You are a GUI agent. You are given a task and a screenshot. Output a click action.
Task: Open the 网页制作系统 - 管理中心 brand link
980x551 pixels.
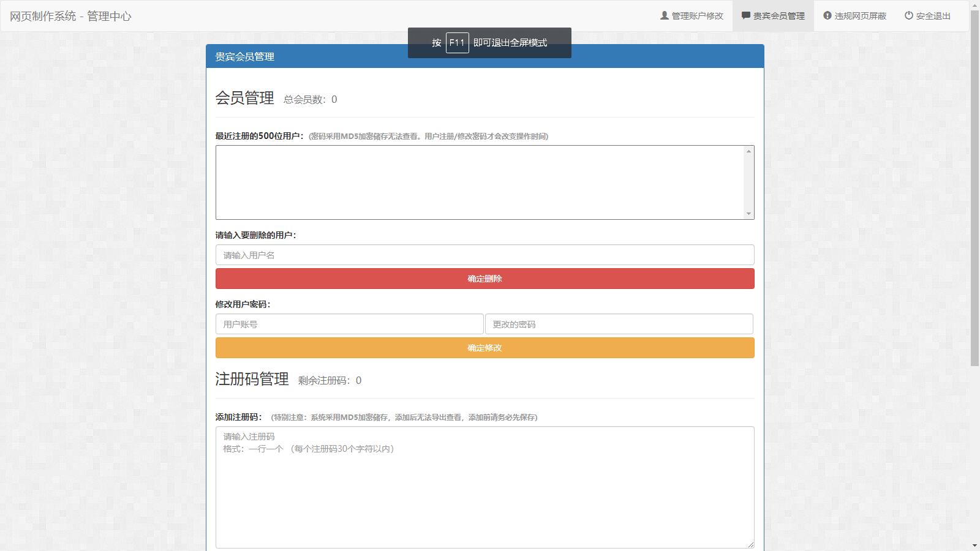[70, 16]
